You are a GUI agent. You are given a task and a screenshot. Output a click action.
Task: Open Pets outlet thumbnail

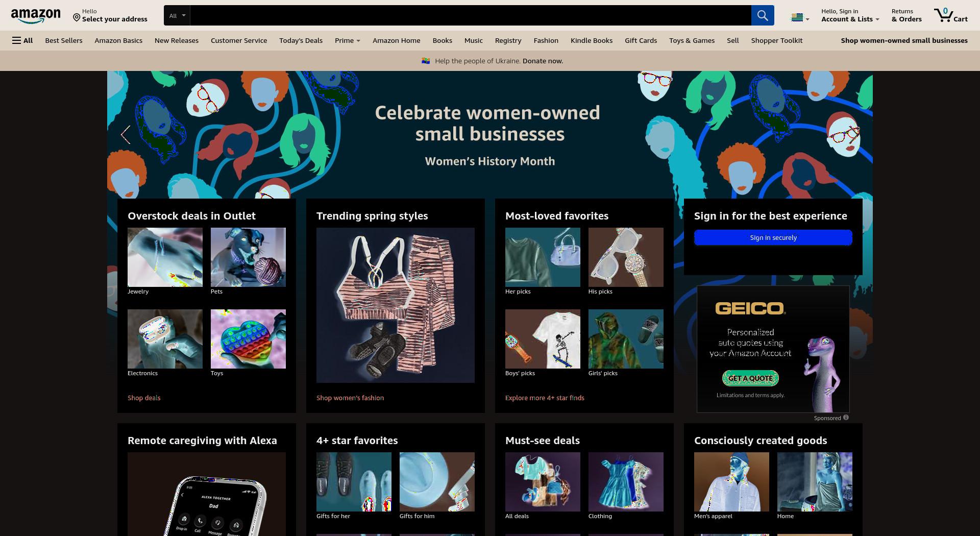[x=248, y=257]
